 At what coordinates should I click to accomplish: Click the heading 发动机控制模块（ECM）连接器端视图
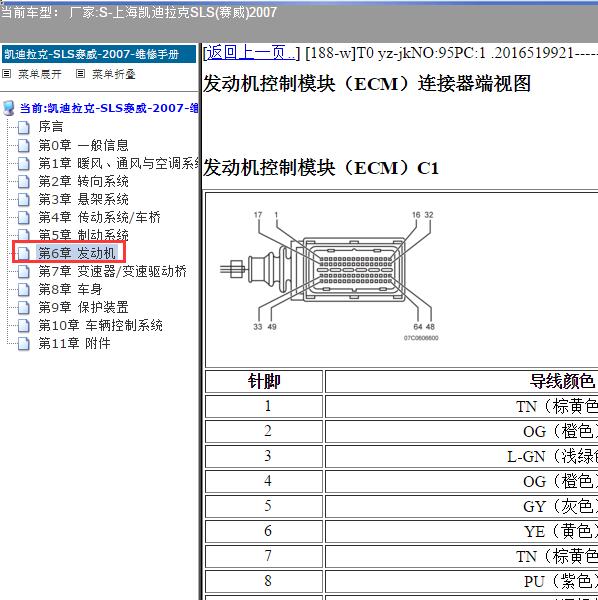click(x=367, y=84)
